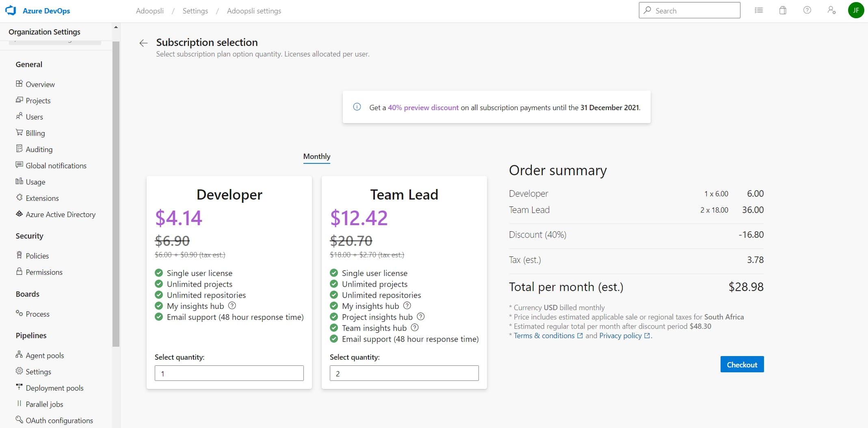Screen dimensions: 868x428
Task: Click the Extensions icon
Action: pyautogui.click(x=19, y=198)
